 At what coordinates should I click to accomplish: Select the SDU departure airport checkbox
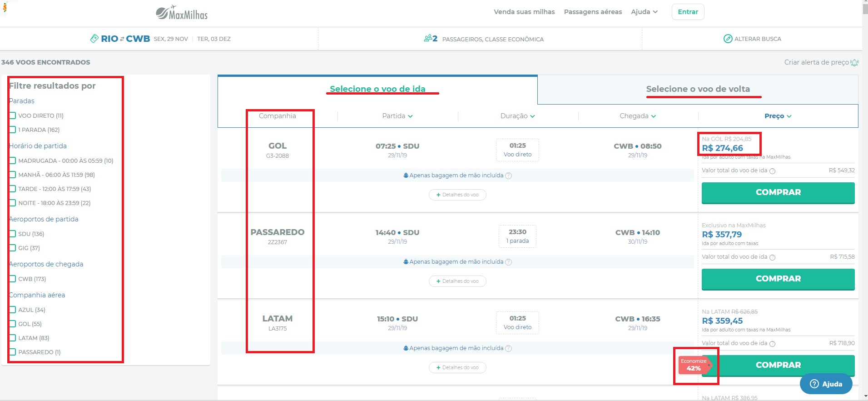click(13, 234)
